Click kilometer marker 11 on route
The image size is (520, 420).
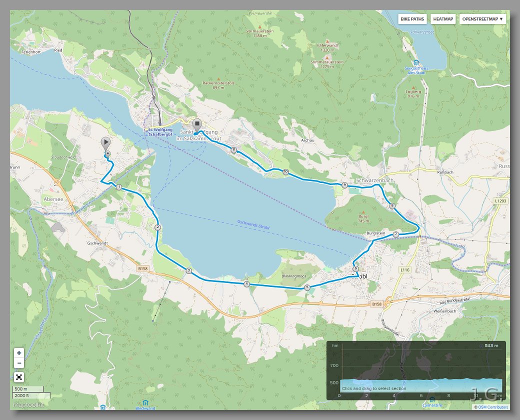[234, 150]
